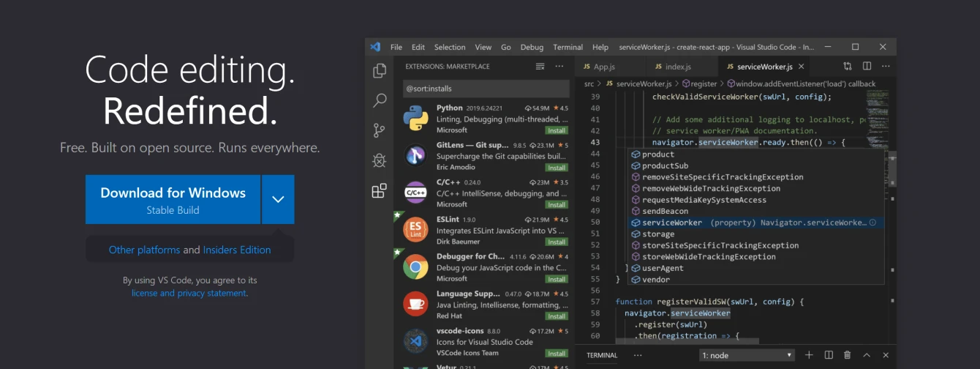Install the vscode-icons extension
Image resolution: width=980 pixels, height=369 pixels.
pyautogui.click(x=557, y=353)
